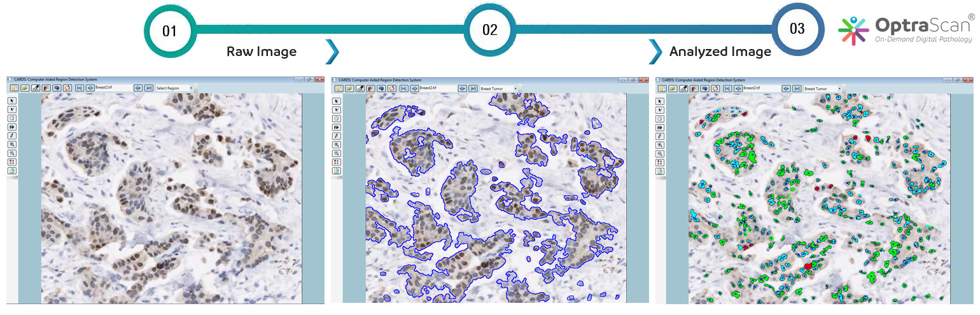Click the orange refresh arrows icon in Raw Image window

tap(67, 88)
